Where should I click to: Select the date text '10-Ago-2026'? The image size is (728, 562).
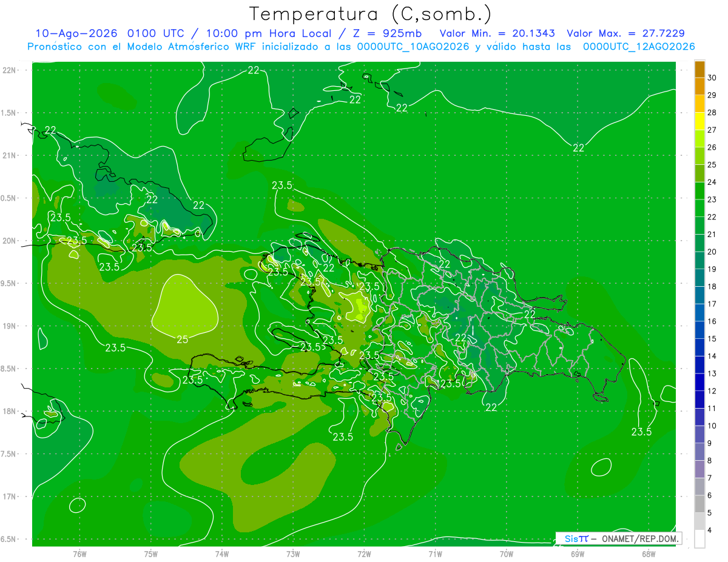pyautogui.click(x=76, y=33)
